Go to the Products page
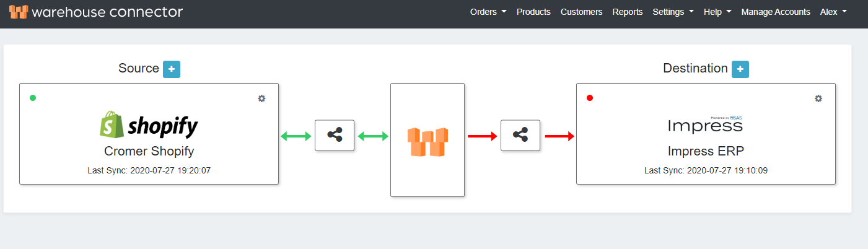The width and height of the screenshot is (868, 249). (x=533, y=12)
